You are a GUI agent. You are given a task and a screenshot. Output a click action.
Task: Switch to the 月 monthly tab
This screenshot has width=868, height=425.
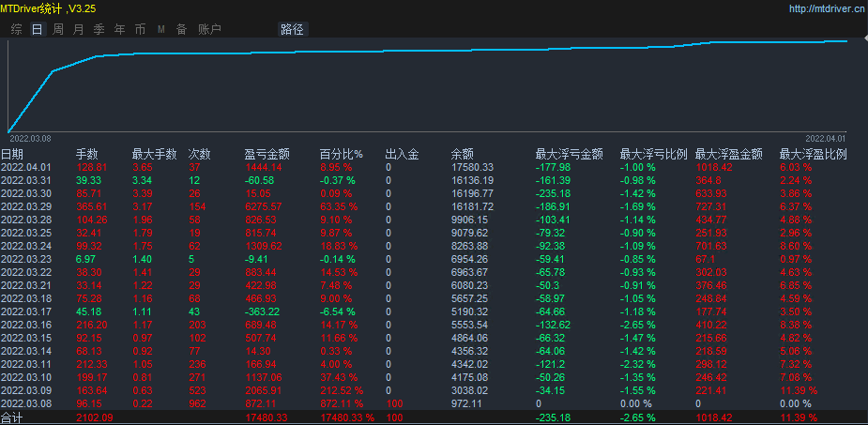(78, 29)
